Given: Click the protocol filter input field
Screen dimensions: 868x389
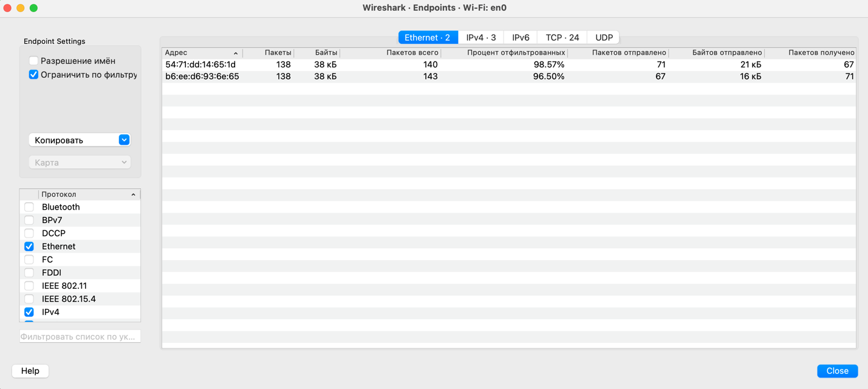Looking at the screenshot, I should coord(80,336).
